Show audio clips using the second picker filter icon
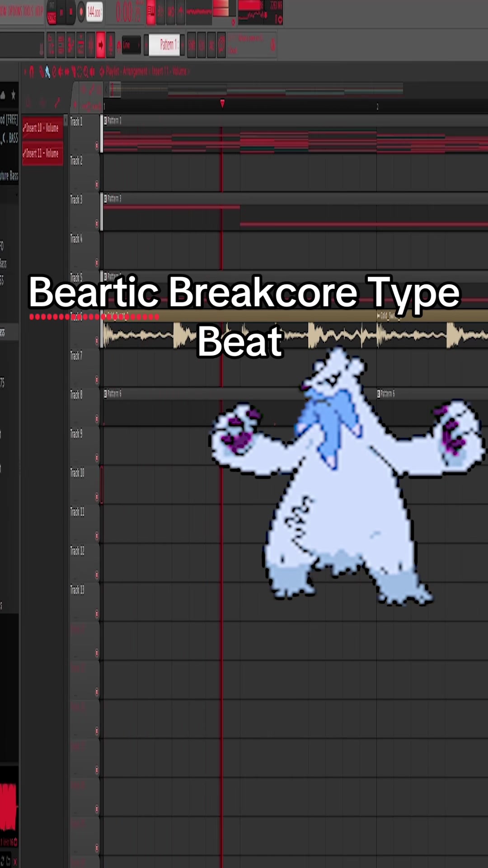 43,104
